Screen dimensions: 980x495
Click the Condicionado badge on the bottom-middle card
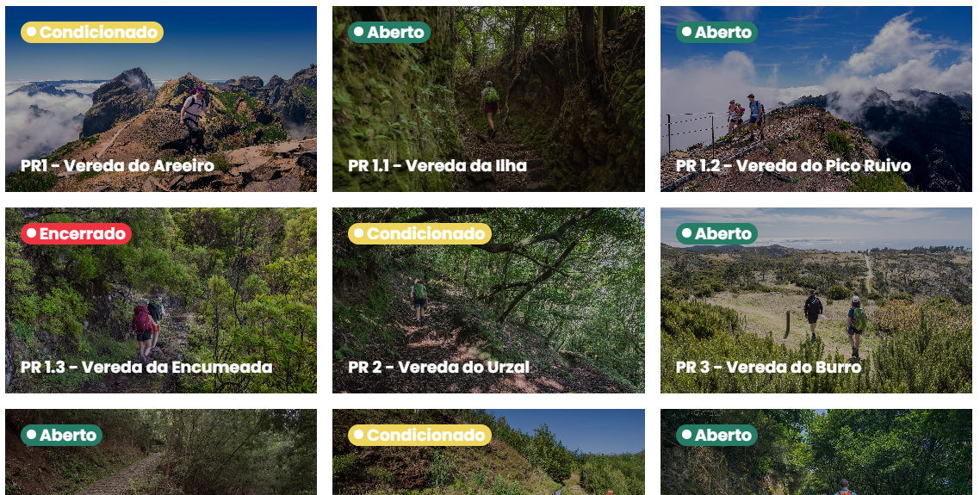pos(419,435)
